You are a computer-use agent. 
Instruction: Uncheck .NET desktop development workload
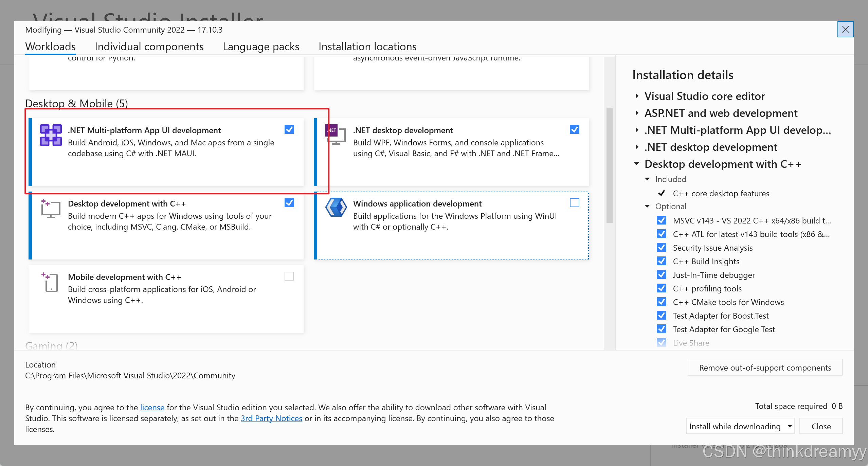click(575, 129)
